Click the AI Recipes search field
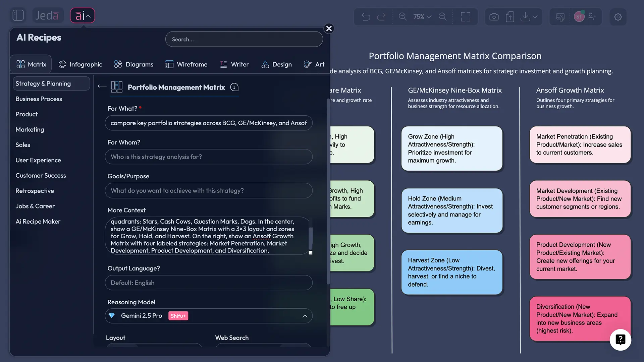The image size is (644, 362). [244, 39]
